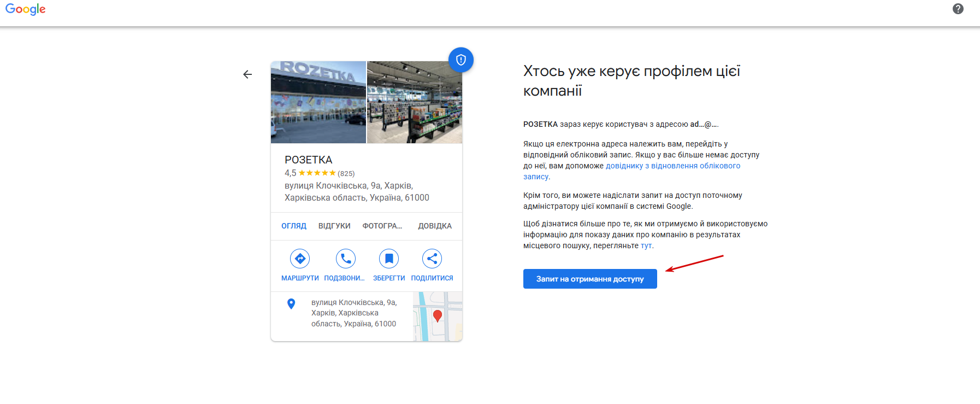Switch to the ВІДГУКИ tab

(x=334, y=226)
